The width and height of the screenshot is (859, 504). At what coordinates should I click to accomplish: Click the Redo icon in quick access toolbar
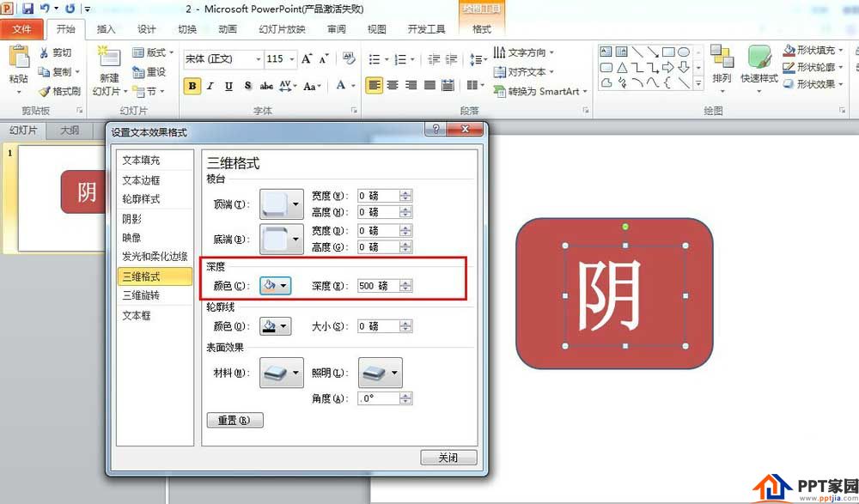pos(70,9)
